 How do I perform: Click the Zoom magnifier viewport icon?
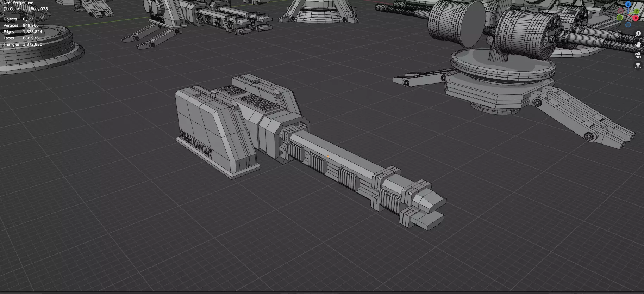click(x=638, y=34)
